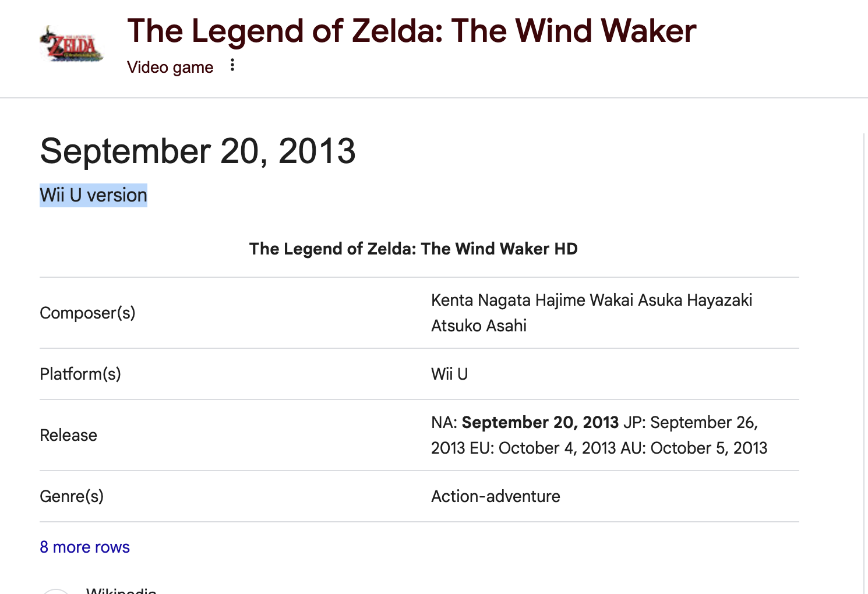Viewport: 868px width, 594px height.
Task: Click the Zelda Wind Waker logo thumbnail
Action: [71, 44]
